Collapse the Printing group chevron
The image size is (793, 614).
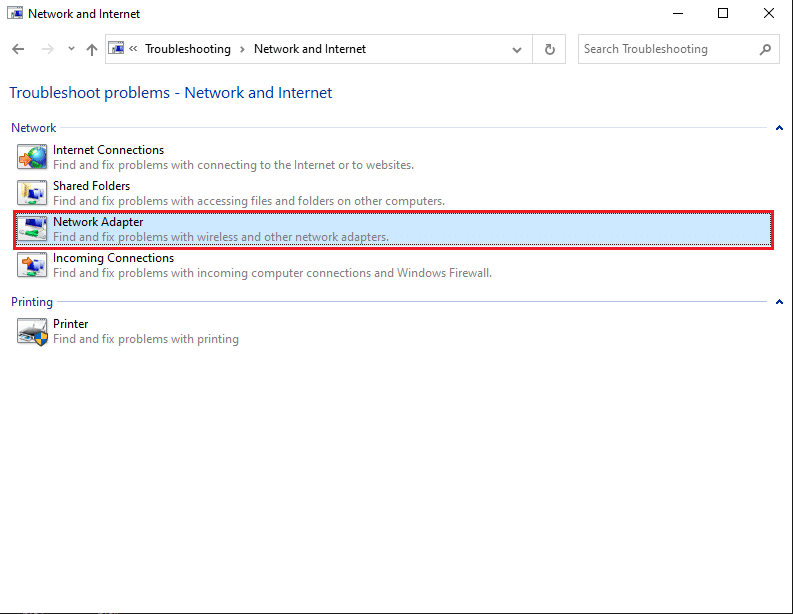click(x=778, y=302)
